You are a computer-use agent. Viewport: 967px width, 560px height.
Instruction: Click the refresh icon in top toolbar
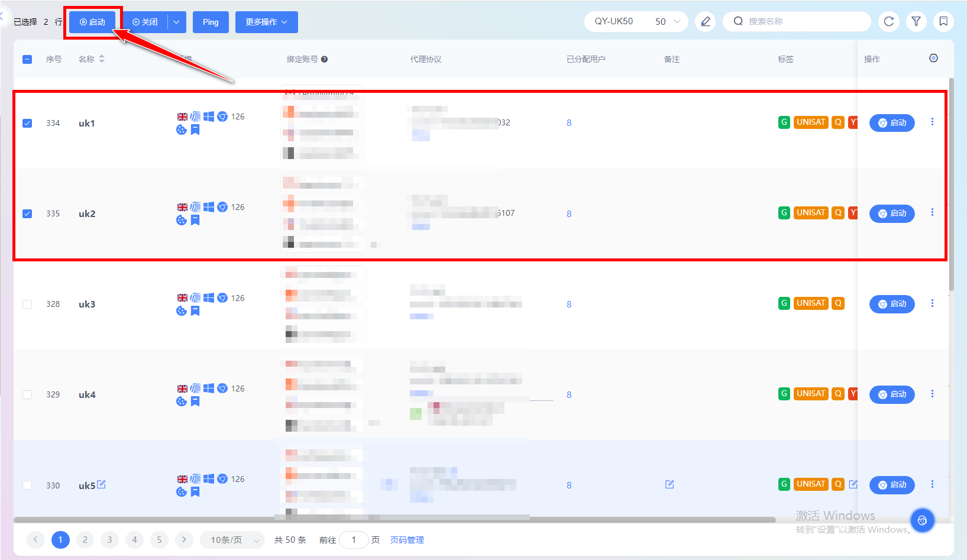click(888, 22)
